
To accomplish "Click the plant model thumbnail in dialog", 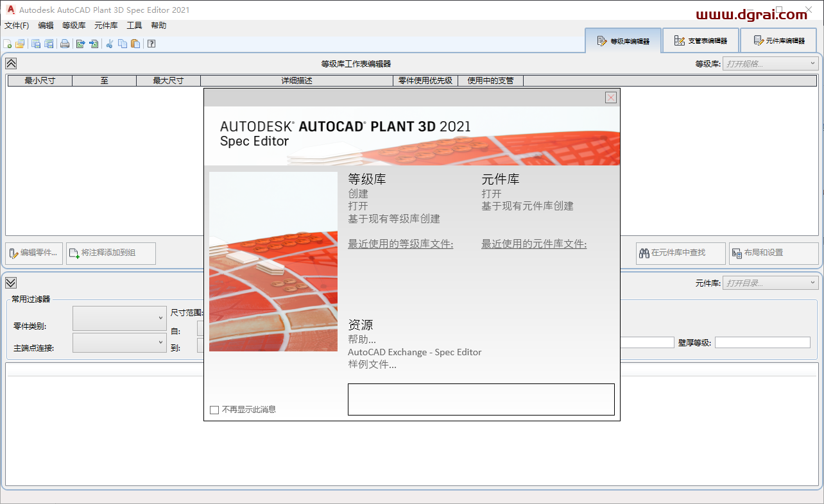I will click(x=273, y=262).
